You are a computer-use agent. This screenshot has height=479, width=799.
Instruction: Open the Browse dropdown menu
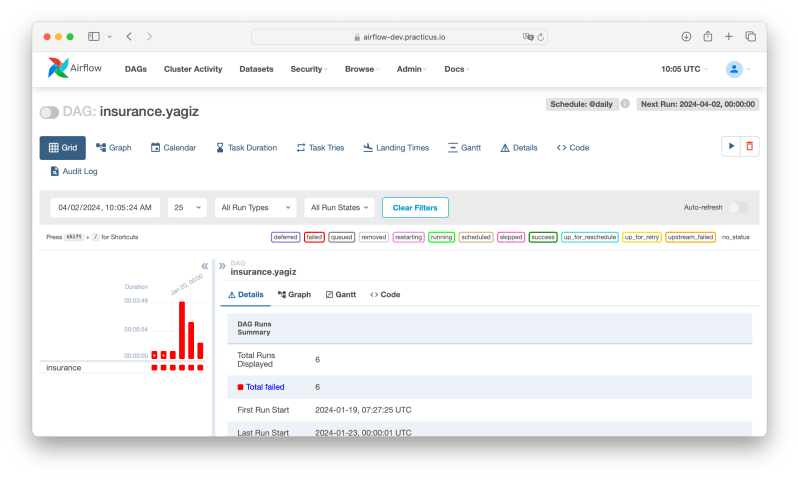pos(362,69)
